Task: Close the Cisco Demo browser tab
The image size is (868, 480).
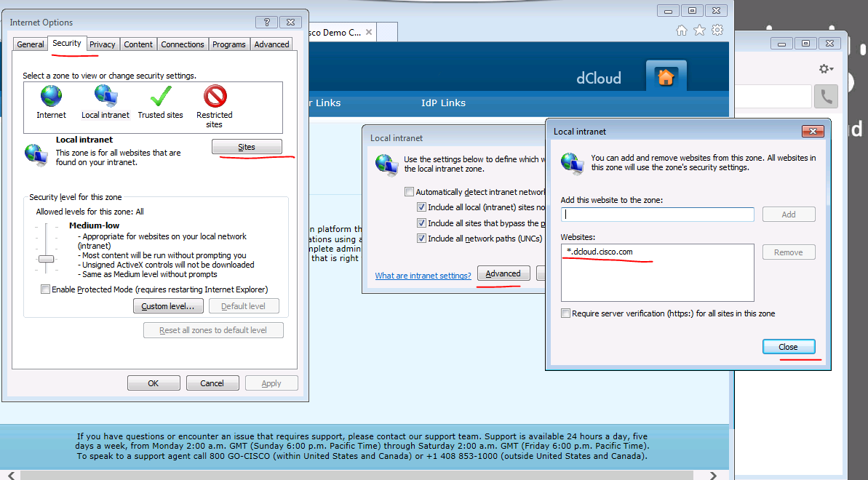Action: pyautogui.click(x=369, y=32)
